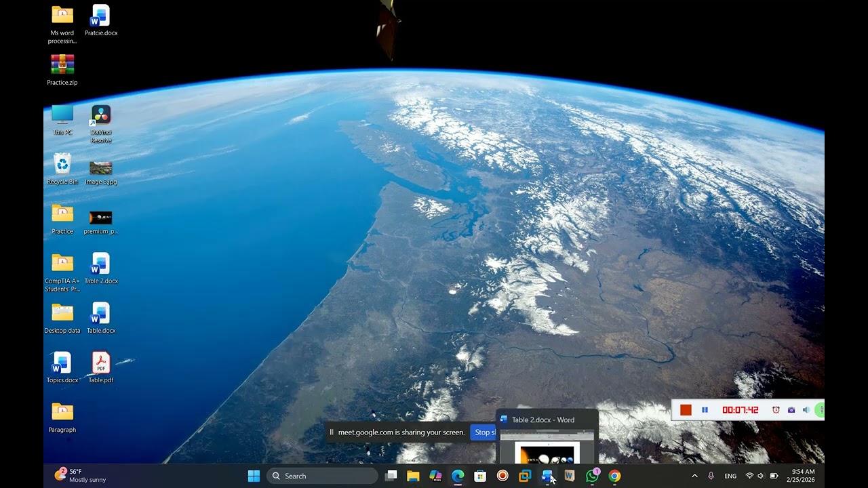868x488 pixels.
Task: Click the taskbar Search box
Action: tap(322, 476)
